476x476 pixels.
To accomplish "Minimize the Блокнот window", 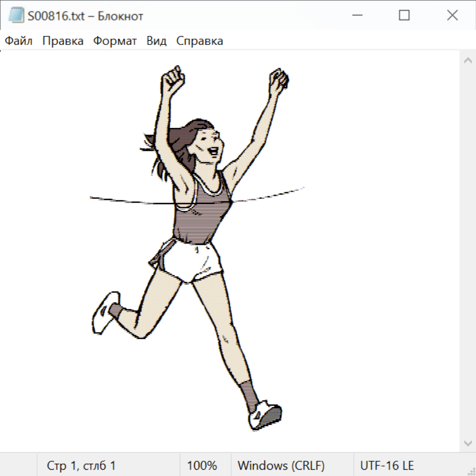I will [356, 16].
